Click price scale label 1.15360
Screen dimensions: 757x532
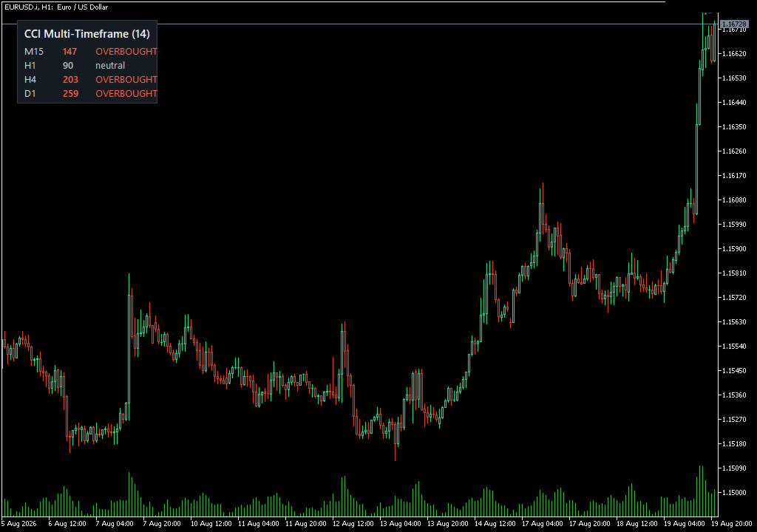click(734, 395)
